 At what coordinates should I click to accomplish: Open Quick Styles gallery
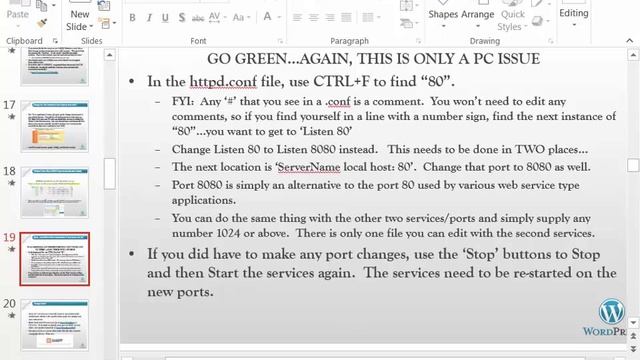(x=513, y=16)
